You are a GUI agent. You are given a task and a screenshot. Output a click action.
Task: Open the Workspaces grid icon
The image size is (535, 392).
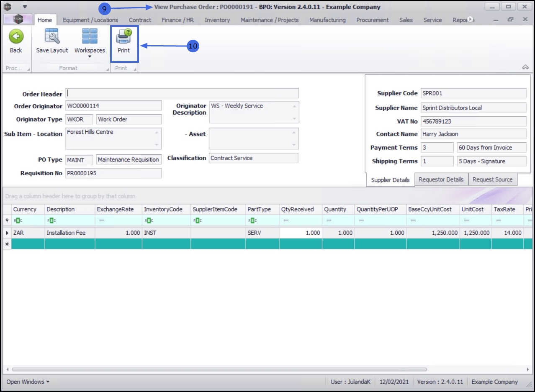90,36
